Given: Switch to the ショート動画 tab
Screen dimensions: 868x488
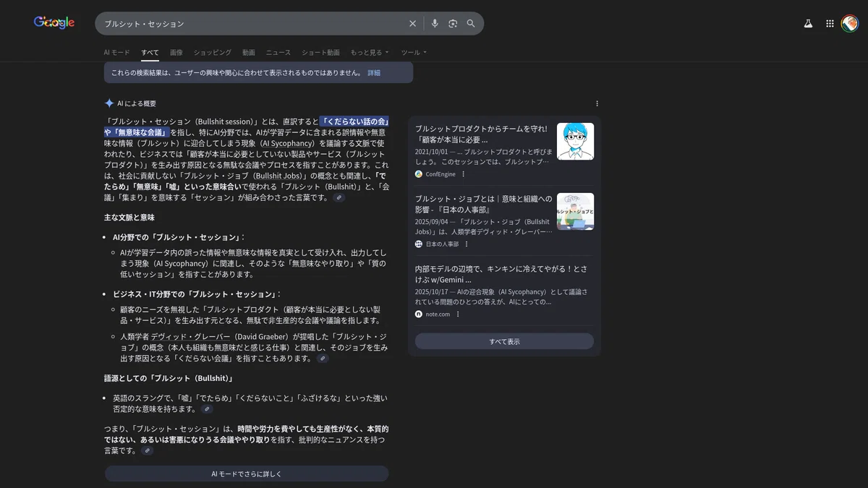Looking at the screenshot, I should tap(320, 53).
